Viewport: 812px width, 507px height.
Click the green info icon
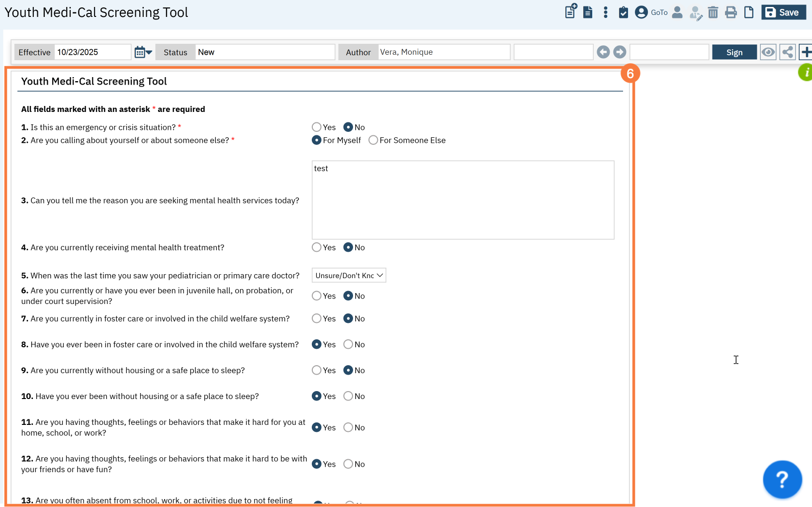(806, 73)
